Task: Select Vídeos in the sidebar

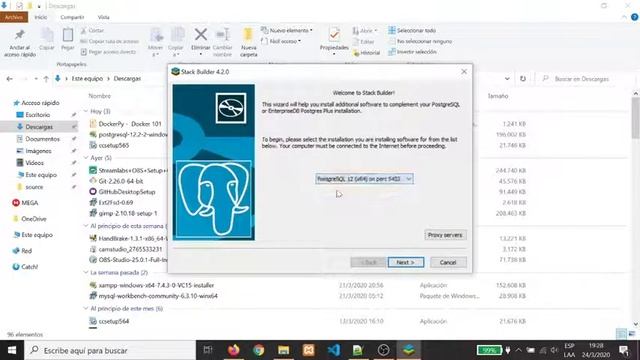Action: (30, 163)
